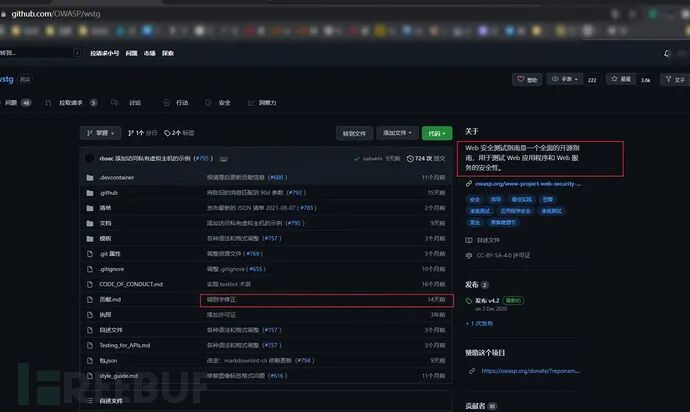Click the README list outline icon
The width and height of the screenshot is (690, 412).
90,401
